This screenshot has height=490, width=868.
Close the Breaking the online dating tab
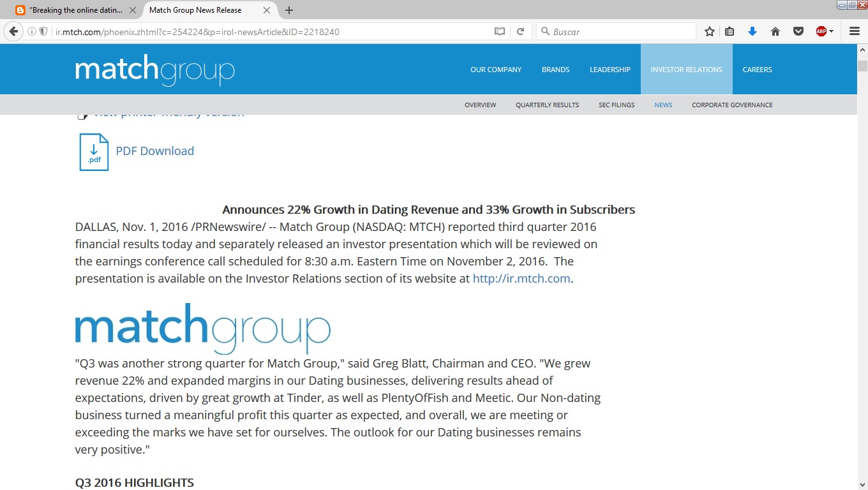point(133,10)
